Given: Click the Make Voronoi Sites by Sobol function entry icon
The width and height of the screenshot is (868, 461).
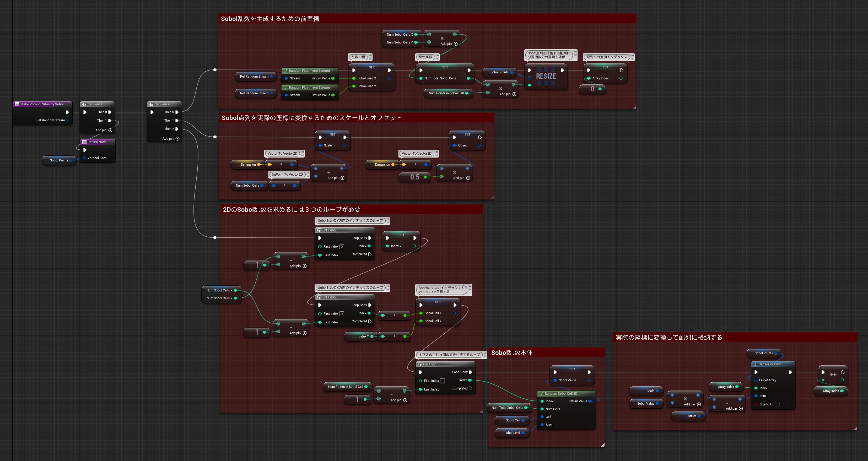Looking at the screenshot, I should click(17, 104).
